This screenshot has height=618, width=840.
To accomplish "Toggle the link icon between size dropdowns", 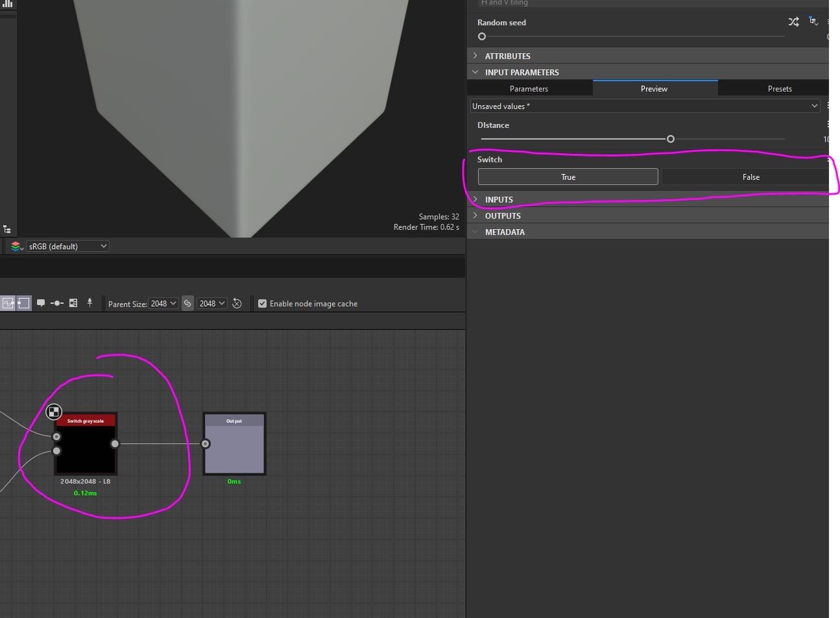I will point(187,303).
